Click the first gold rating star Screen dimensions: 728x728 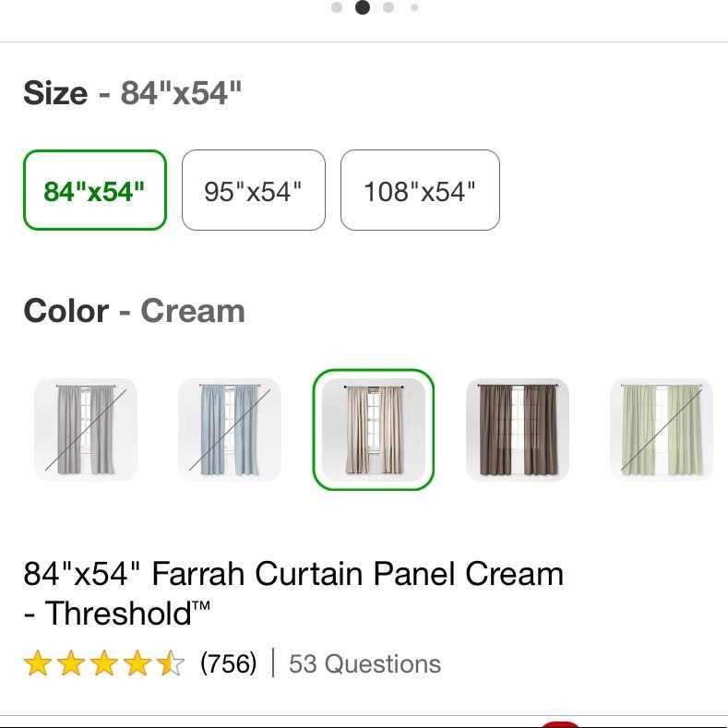(38, 662)
